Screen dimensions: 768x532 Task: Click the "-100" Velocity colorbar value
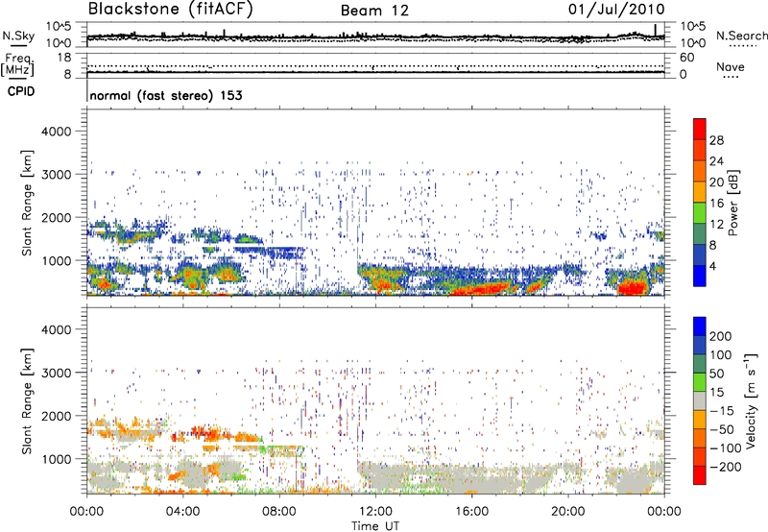point(726,447)
